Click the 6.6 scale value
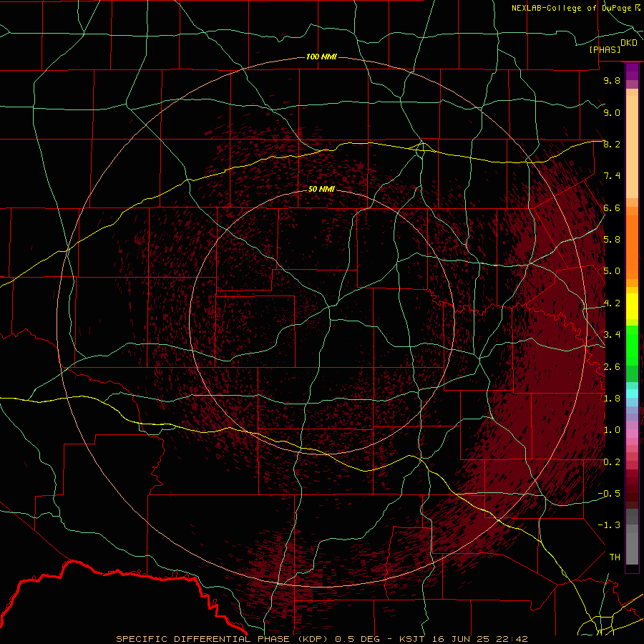644x644 pixels. click(x=612, y=208)
